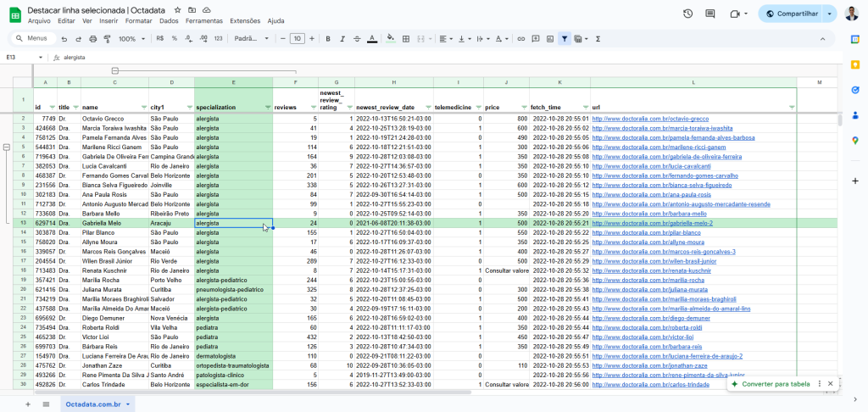868x412 pixels.
Task: Click the name box showing E13
Action: (22, 57)
